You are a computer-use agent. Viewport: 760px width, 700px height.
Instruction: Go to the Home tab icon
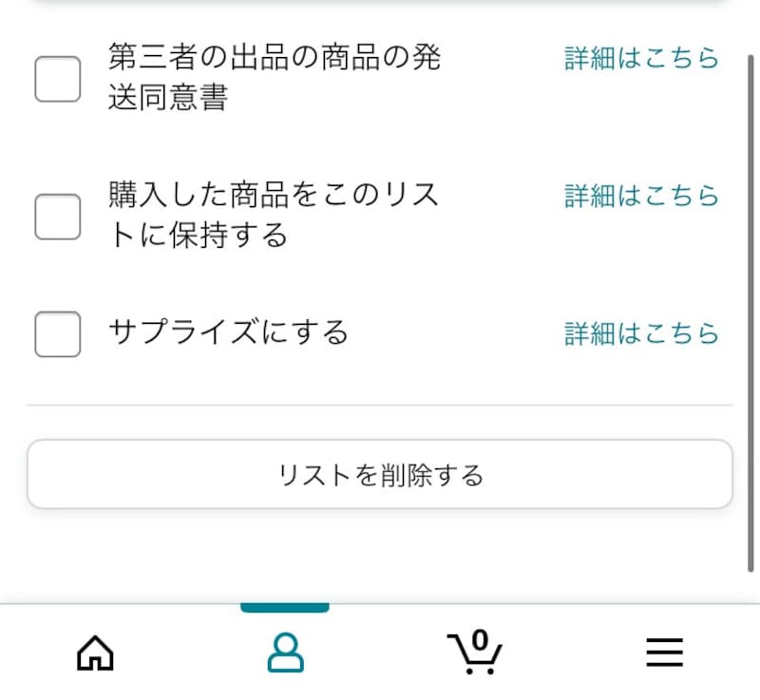[x=95, y=653]
